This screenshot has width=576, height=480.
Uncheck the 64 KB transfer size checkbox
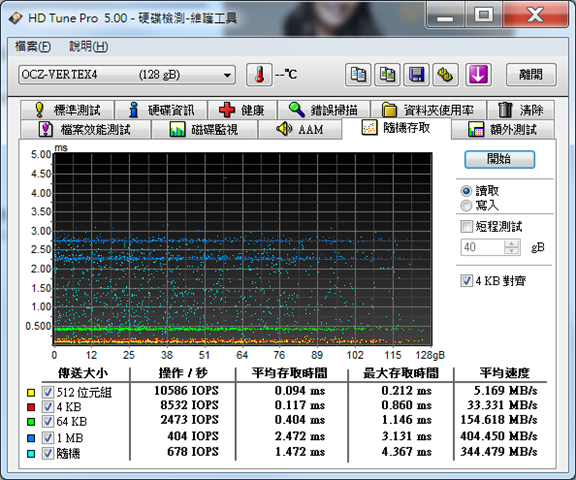(47, 421)
